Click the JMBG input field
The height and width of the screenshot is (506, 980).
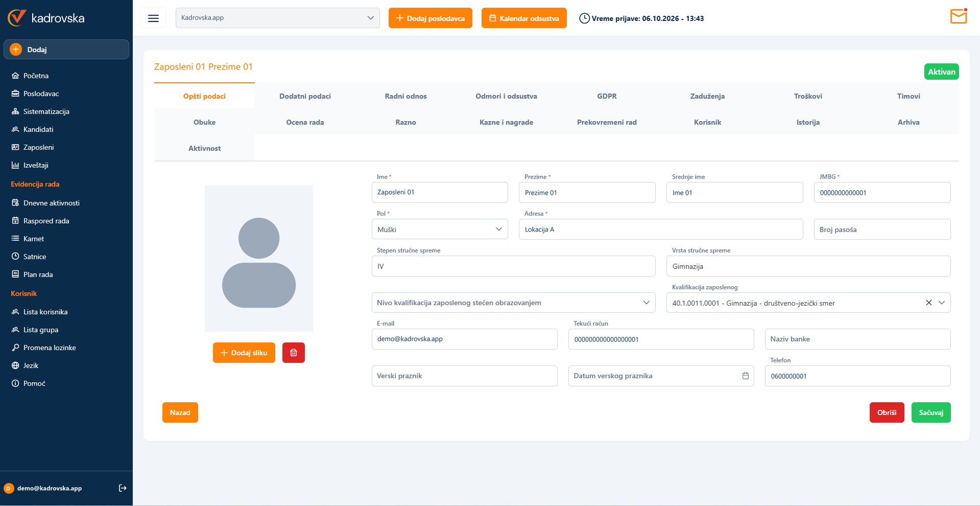click(x=882, y=192)
